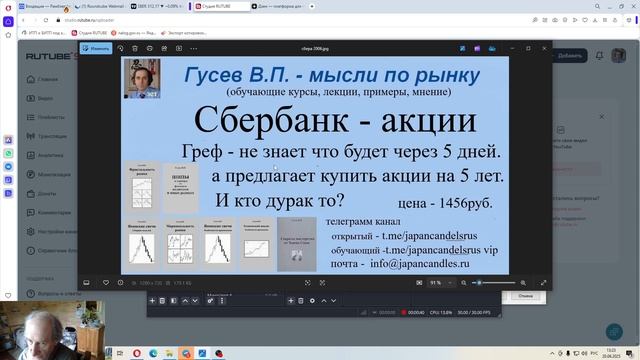Switch to the Roundcube Webmail tab
The width and height of the screenshot is (640, 360).
(x=99, y=6)
